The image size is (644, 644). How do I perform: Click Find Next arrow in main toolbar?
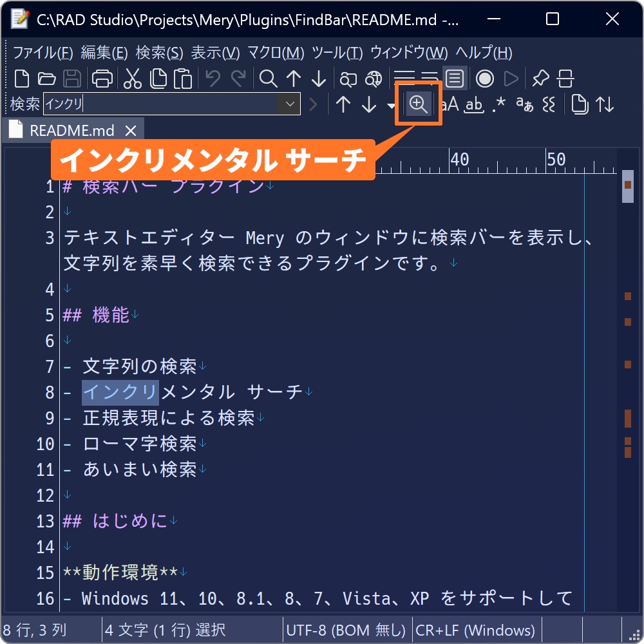point(318,79)
